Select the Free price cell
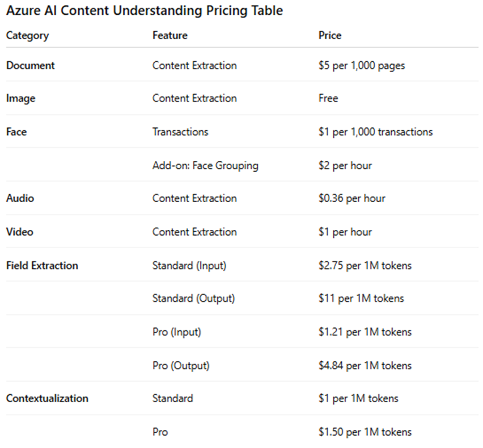 tap(328, 98)
